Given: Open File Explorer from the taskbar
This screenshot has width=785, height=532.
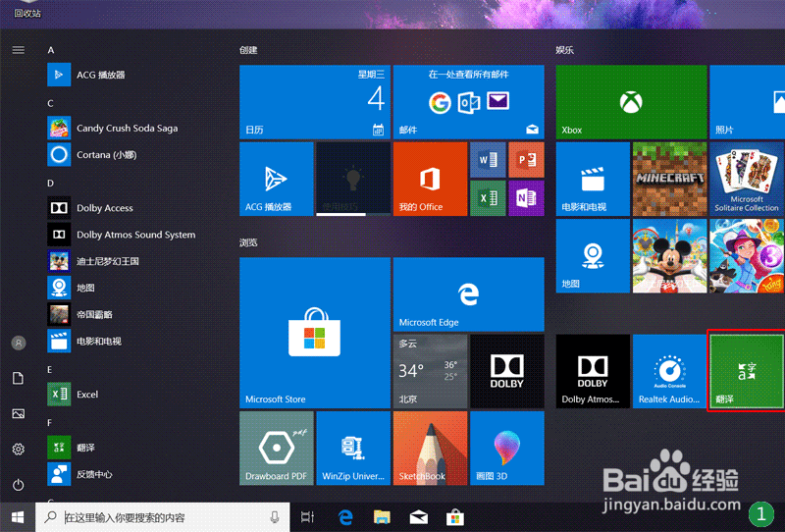Looking at the screenshot, I should coord(382,517).
